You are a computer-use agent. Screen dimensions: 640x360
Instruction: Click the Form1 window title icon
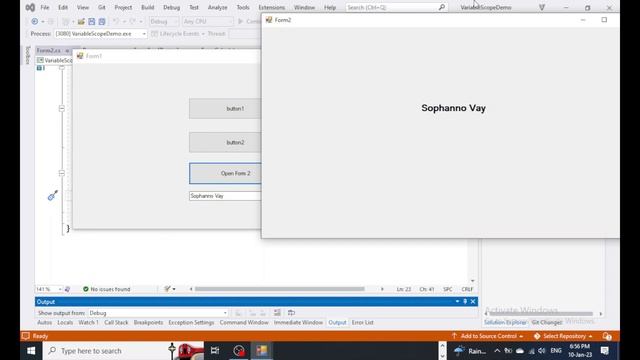point(80,56)
